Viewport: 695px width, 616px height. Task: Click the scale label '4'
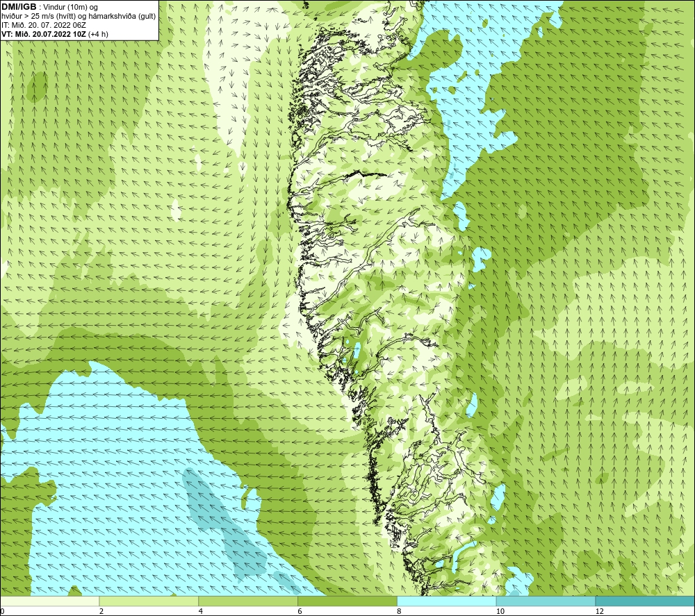(x=201, y=612)
